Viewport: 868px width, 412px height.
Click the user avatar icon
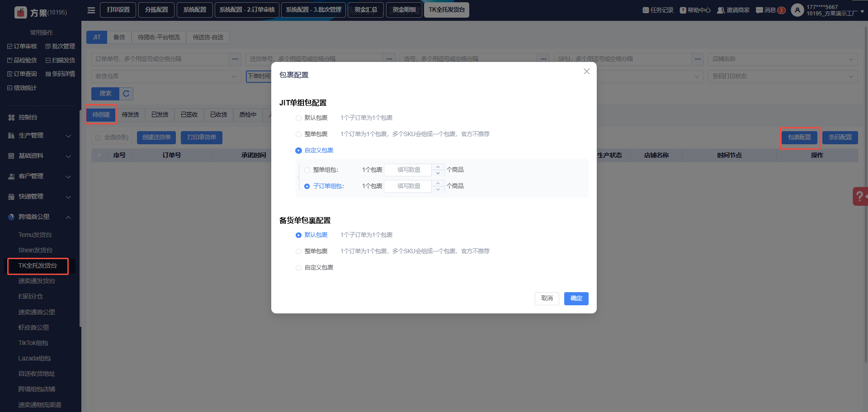797,10
